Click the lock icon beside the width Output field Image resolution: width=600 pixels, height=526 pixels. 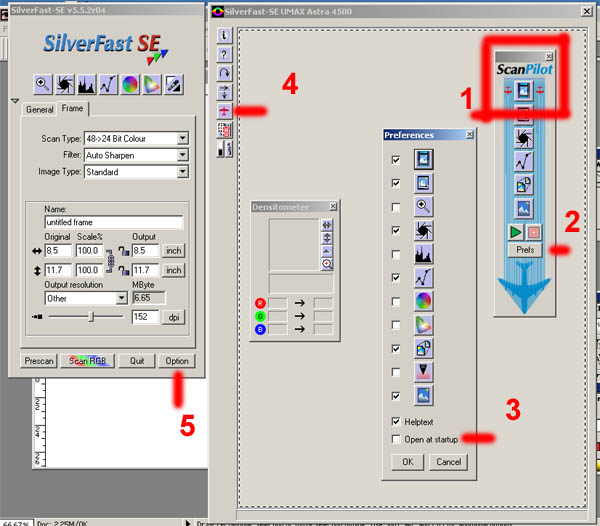(124, 251)
